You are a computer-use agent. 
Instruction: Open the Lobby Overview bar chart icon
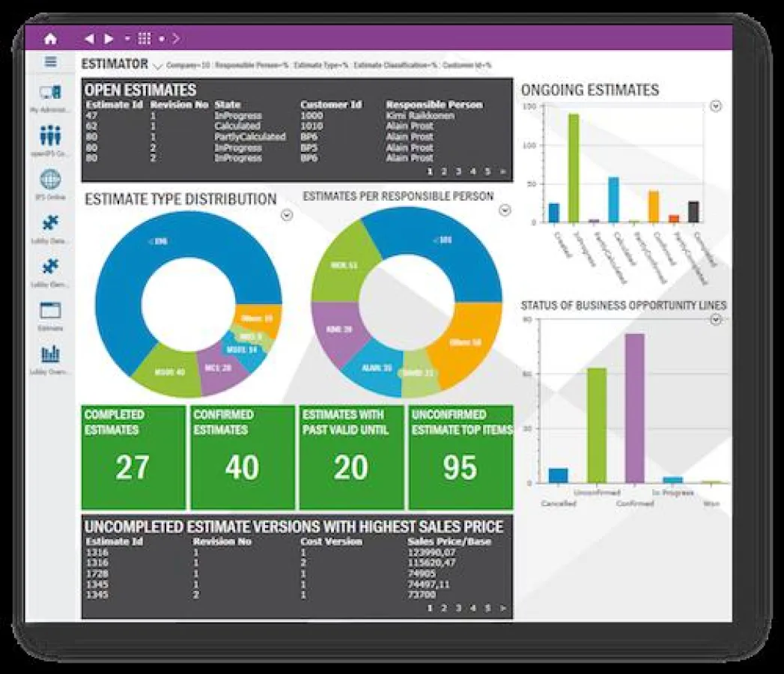[x=51, y=354]
